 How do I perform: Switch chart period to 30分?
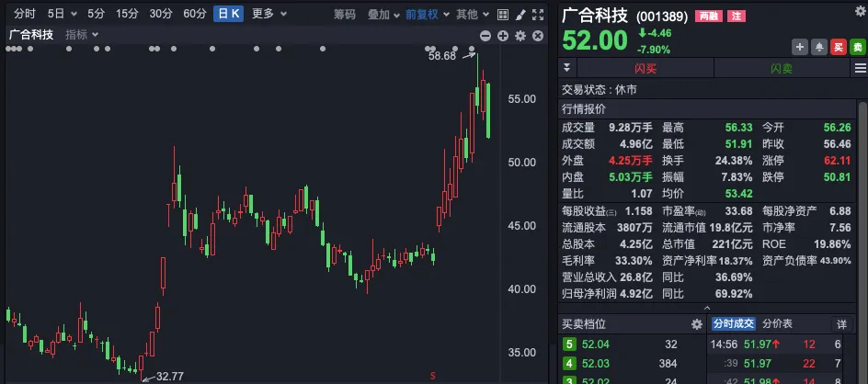point(161,15)
